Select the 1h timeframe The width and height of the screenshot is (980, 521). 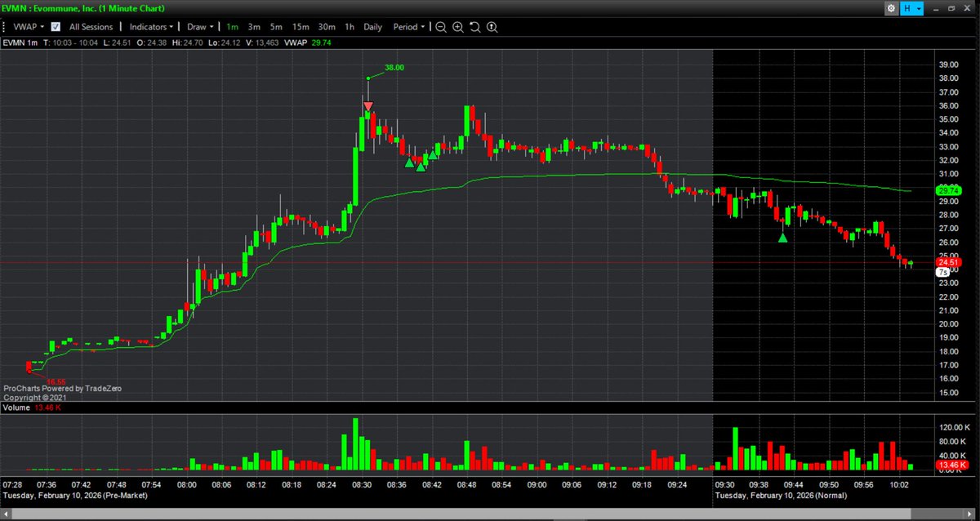(x=349, y=27)
